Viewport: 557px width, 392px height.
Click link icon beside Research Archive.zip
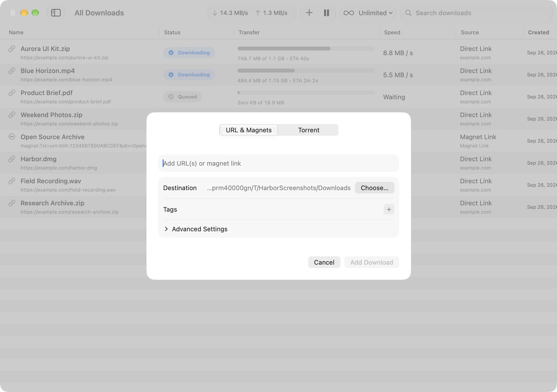[12, 203]
